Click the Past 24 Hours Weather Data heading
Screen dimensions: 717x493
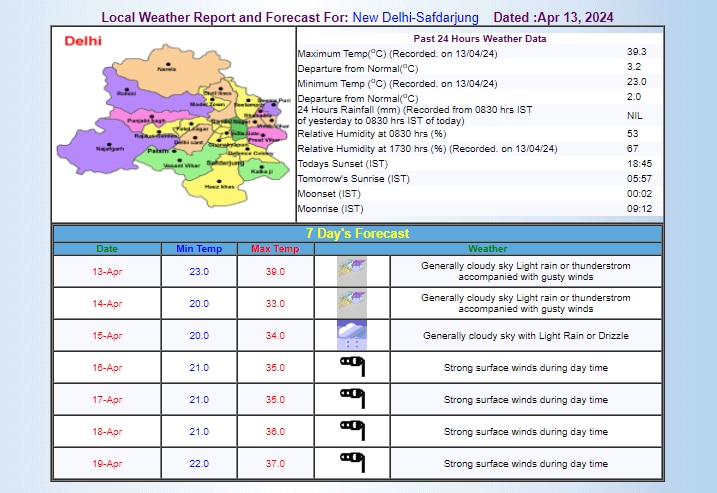(480, 39)
